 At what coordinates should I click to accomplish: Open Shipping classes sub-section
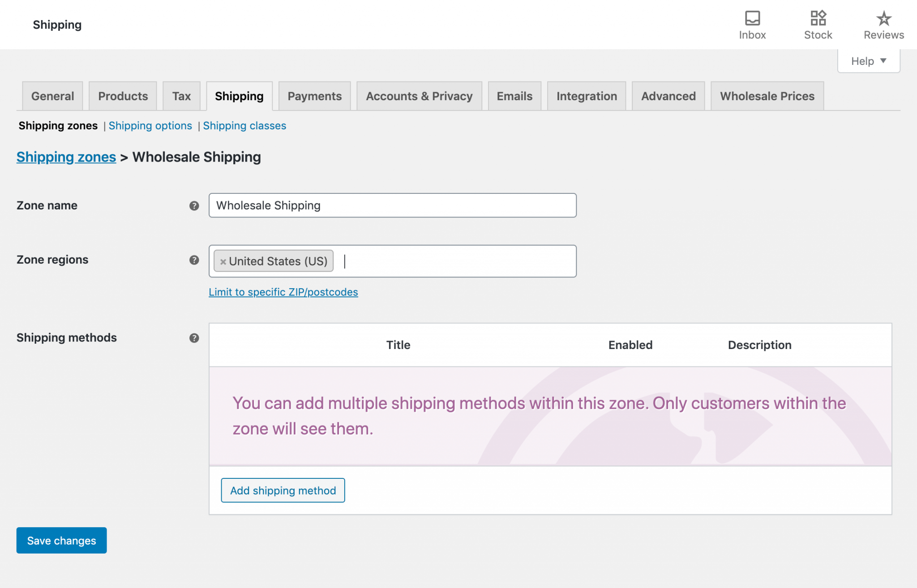click(244, 126)
